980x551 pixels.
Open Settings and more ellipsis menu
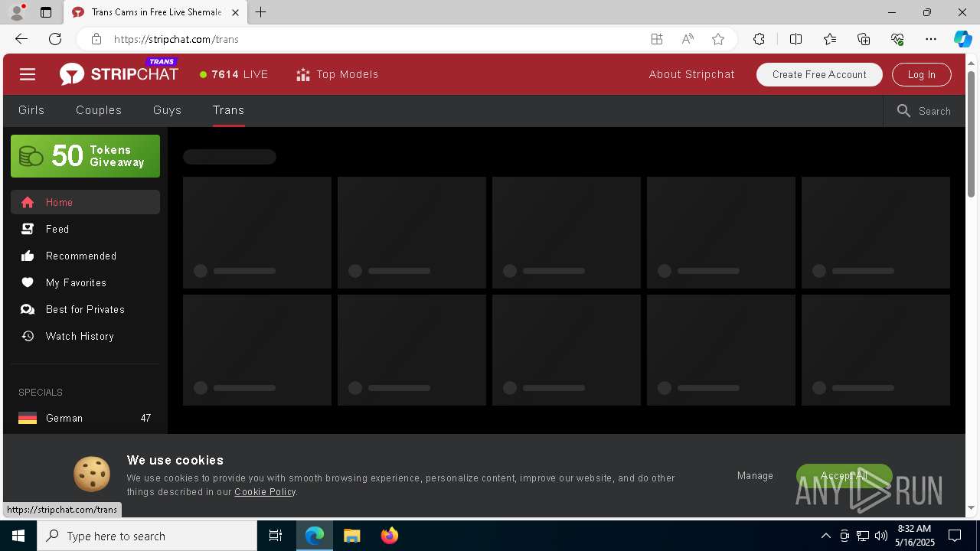click(931, 39)
